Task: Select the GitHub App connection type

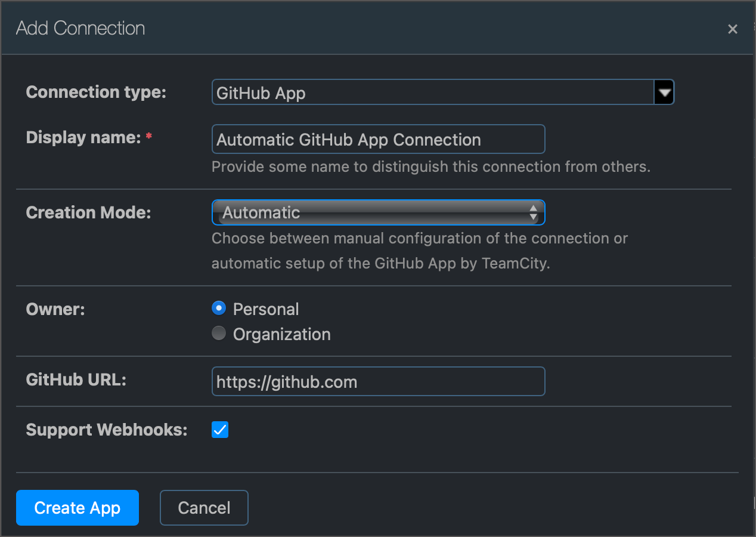Action: point(441,92)
